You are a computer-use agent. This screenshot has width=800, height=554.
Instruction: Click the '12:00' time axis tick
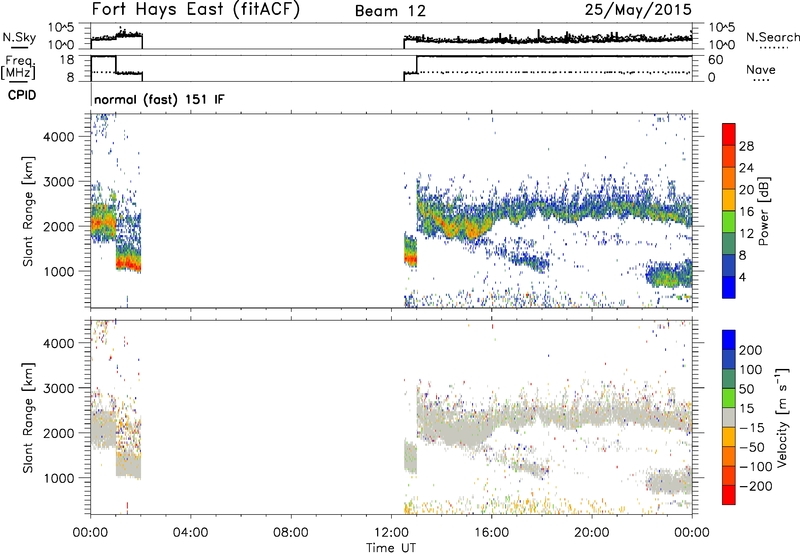tap(391, 533)
